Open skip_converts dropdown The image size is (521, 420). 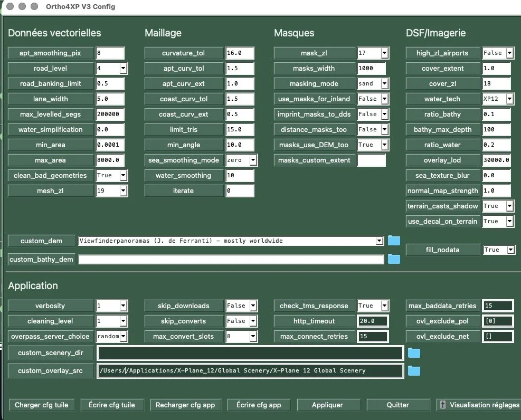tap(253, 321)
